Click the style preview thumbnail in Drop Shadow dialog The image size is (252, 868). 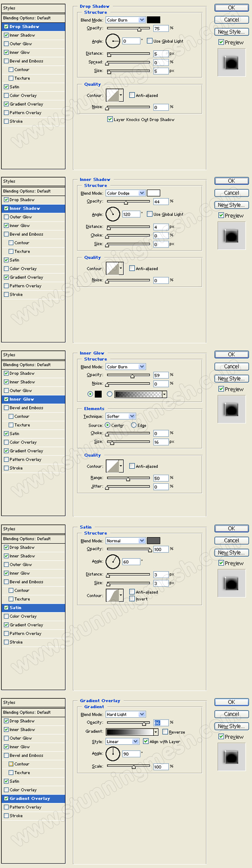point(231,62)
